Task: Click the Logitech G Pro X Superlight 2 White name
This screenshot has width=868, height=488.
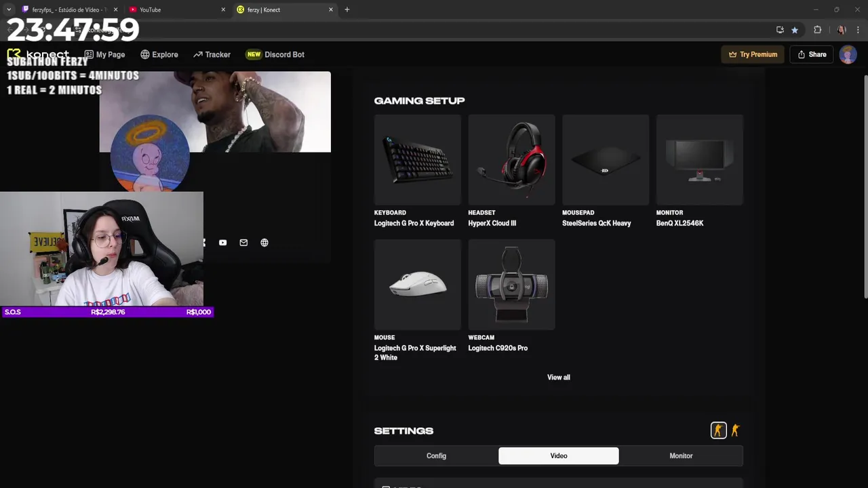Action: (x=415, y=352)
